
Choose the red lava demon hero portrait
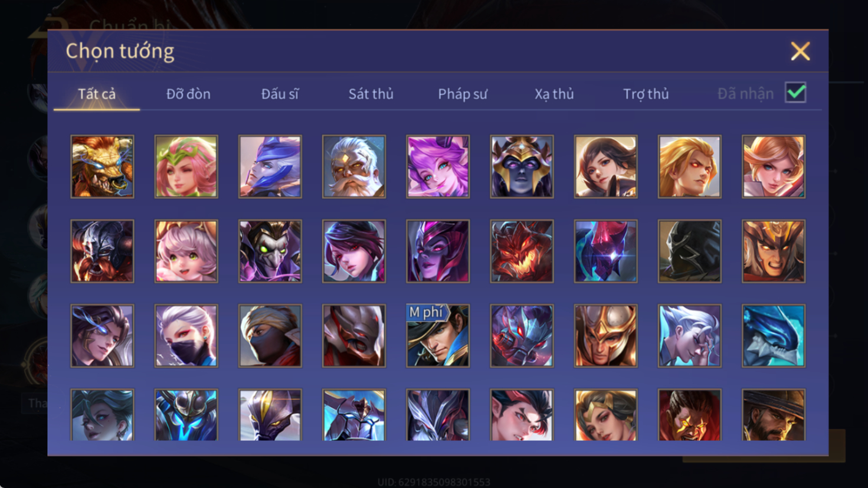tap(522, 251)
